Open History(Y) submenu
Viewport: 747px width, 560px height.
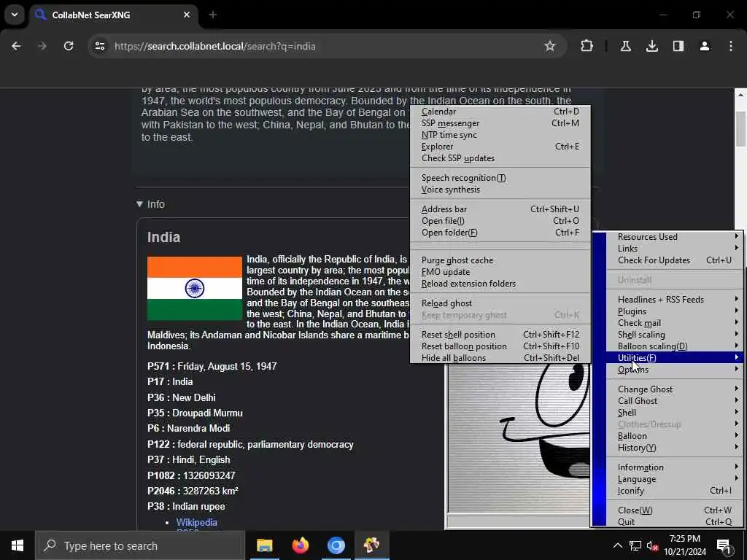click(675, 448)
